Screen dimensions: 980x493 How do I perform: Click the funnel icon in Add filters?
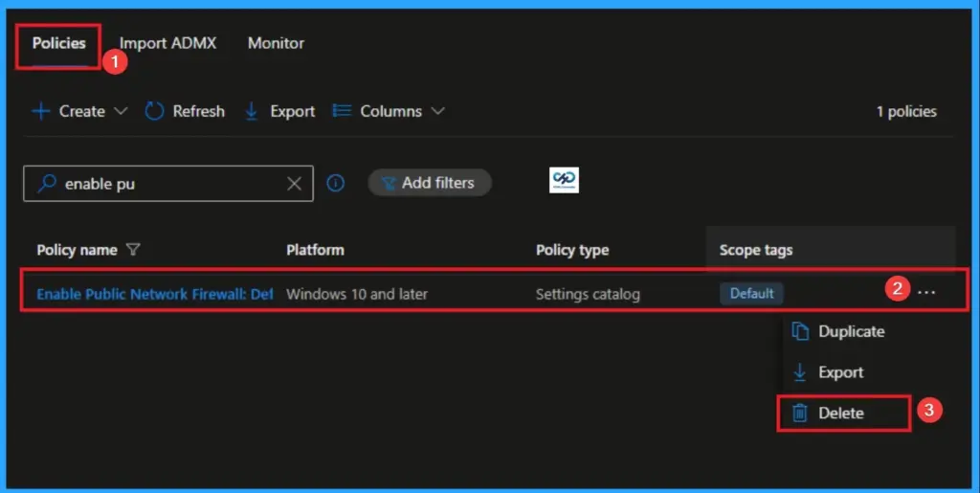(389, 183)
